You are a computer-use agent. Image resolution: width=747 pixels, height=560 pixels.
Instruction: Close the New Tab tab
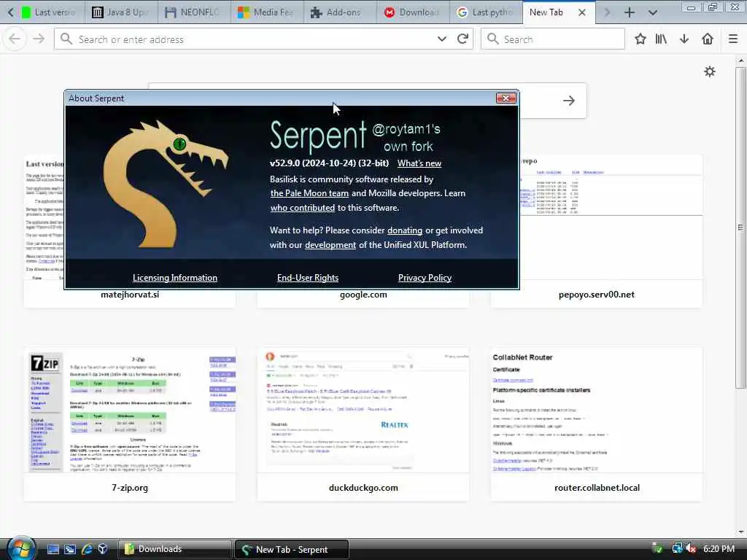(582, 12)
